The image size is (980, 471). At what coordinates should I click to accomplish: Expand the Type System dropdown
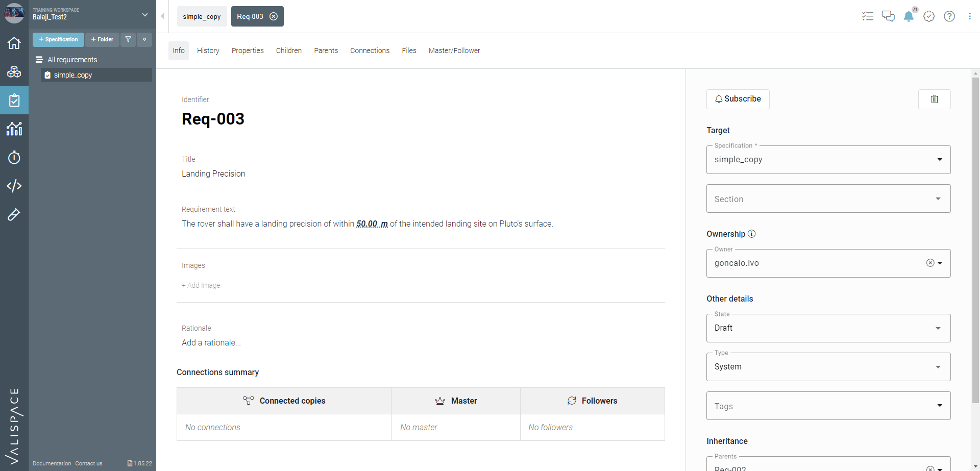pyautogui.click(x=828, y=367)
